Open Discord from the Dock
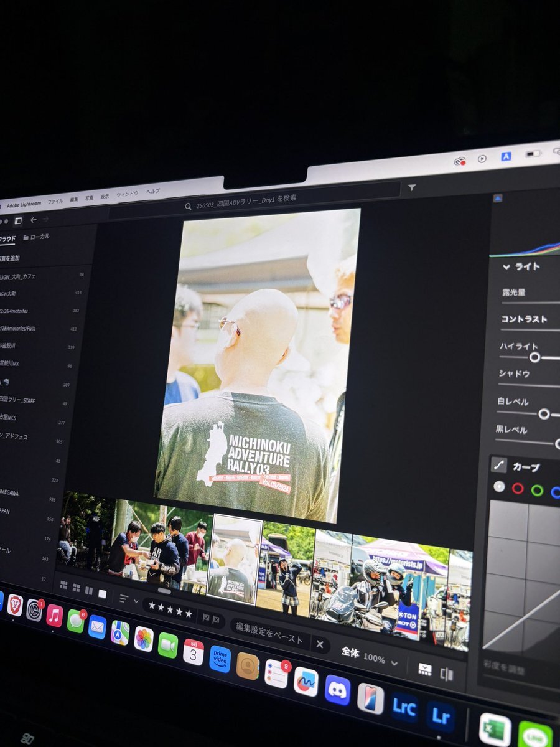Image resolution: width=560 pixels, height=747 pixels. click(x=338, y=690)
